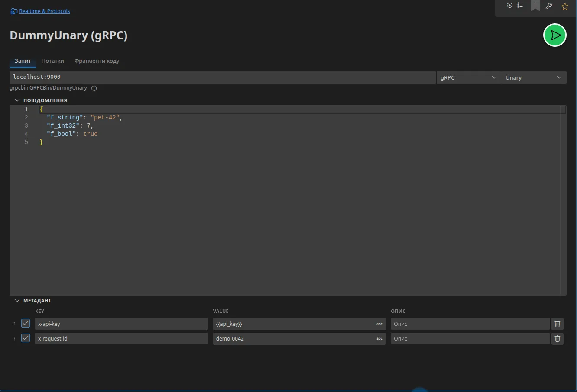
Task: Open the Unary call type dropdown
Action: [534, 77]
